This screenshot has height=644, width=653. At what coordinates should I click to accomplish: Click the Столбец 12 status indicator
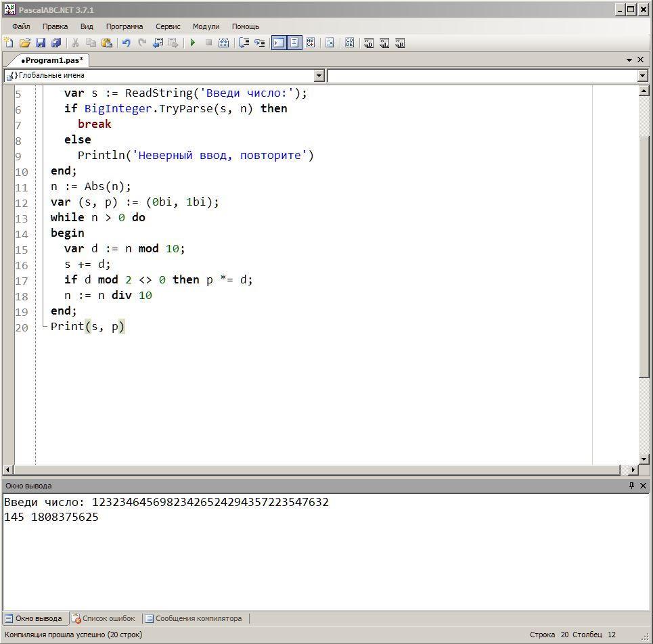click(x=594, y=635)
